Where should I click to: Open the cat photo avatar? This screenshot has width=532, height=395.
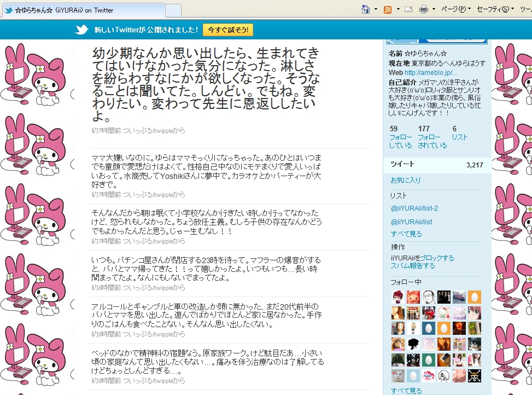(x=398, y=344)
